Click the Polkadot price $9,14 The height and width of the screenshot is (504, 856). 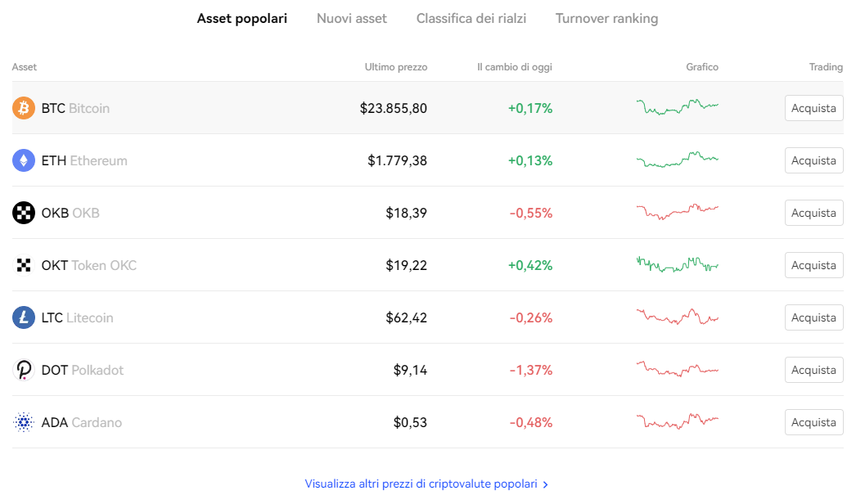[411, 370]
